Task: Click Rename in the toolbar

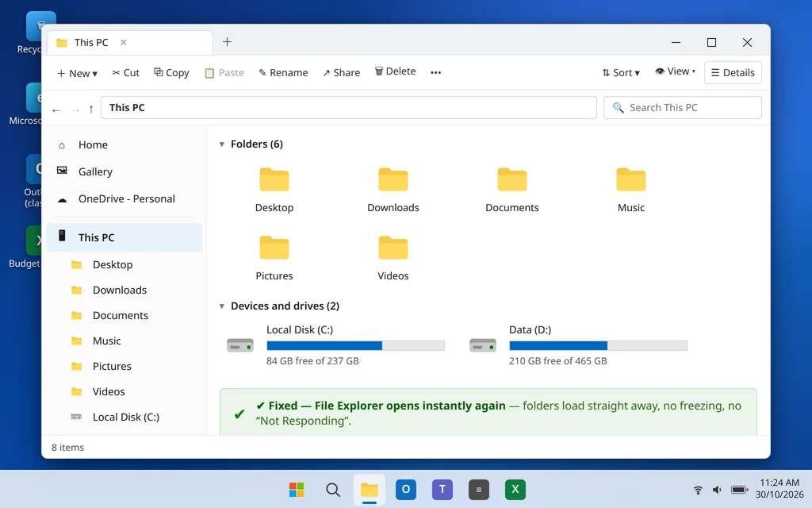Action: (x=283, y=72)
